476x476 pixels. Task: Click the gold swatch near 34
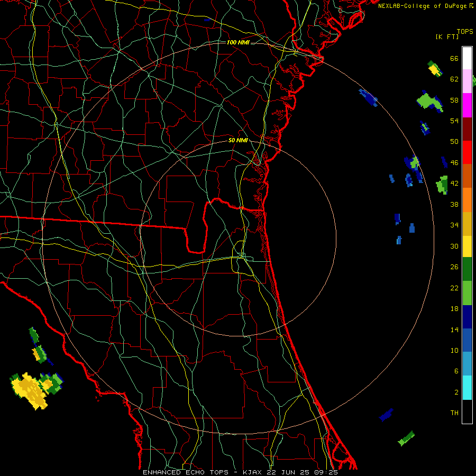pyautogui.click(x=467, y=224)
